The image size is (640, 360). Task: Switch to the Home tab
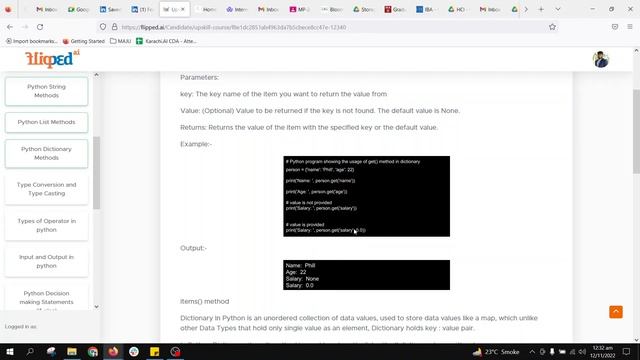coord(206,9)
